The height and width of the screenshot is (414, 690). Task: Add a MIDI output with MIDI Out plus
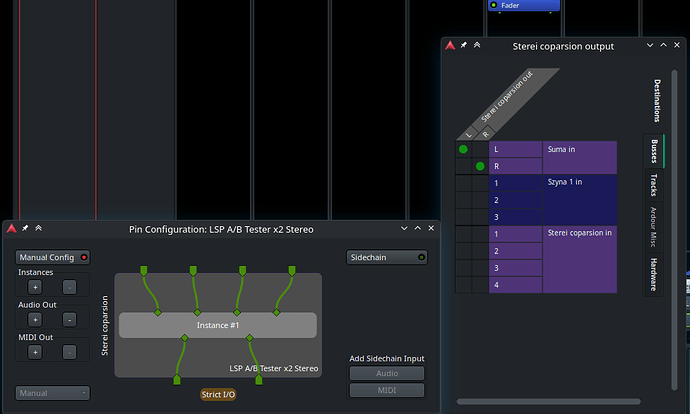point(35,352)
